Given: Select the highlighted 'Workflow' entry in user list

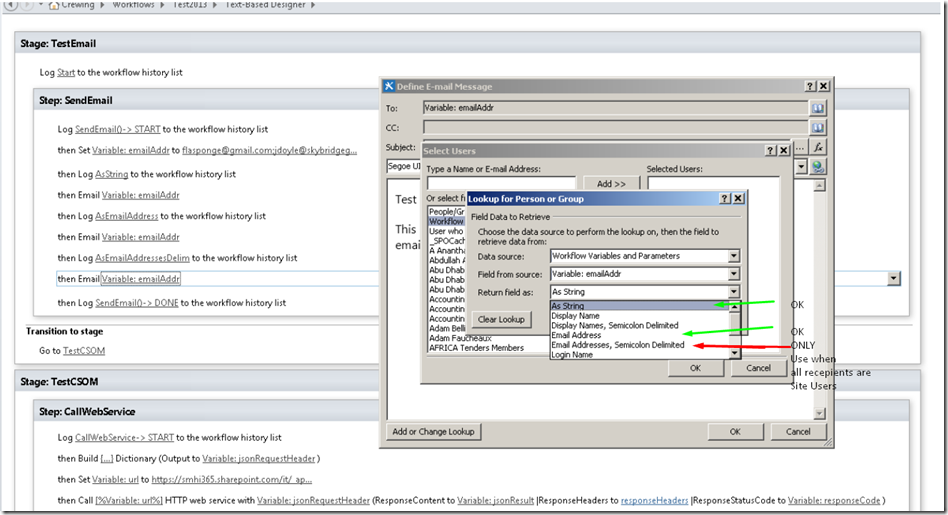Looking at the screenshot, I should tap(446, 222).
